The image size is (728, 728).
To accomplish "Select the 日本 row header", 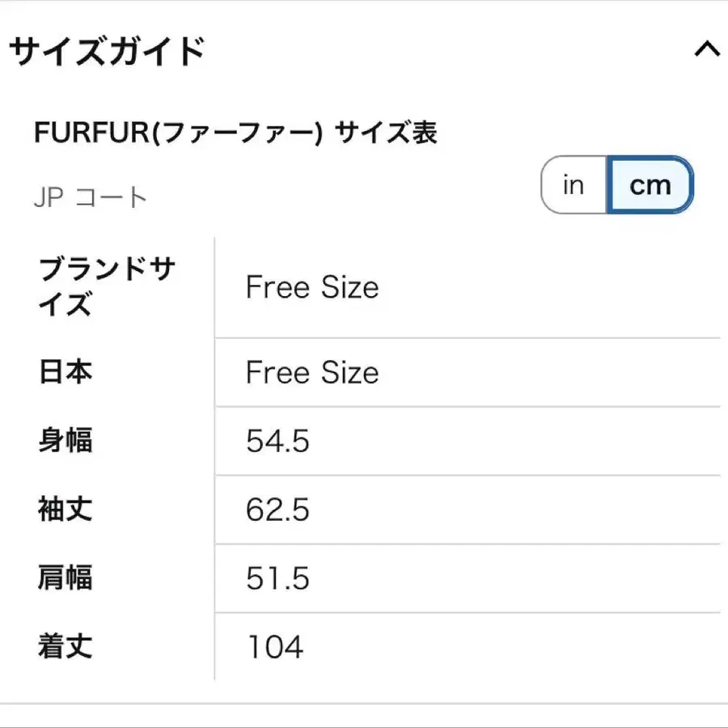I will click(x=66, y=372).
